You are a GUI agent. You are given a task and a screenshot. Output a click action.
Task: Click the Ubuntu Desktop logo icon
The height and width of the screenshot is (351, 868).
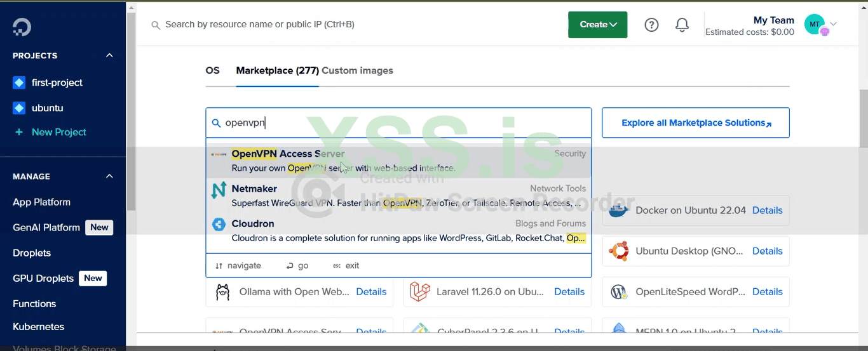618,251
